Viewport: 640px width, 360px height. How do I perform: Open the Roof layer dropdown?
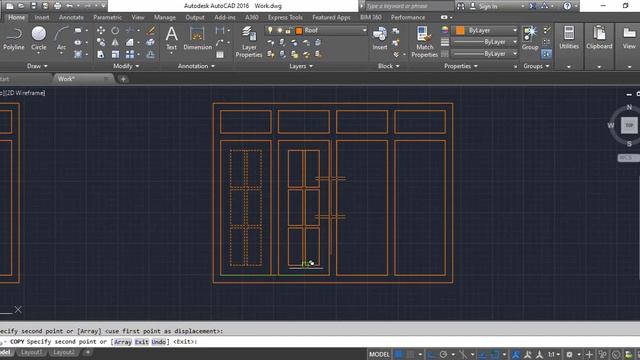[x=364, y=30]
